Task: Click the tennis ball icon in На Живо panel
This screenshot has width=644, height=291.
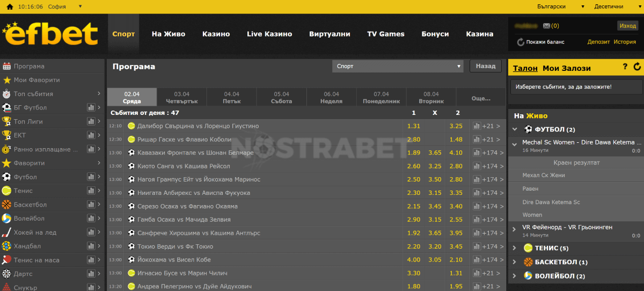Action: [x=528, y=248]
